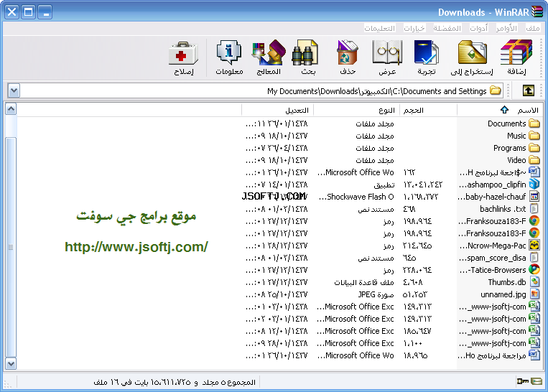Click the status bar total summary text
This screenshot has height=392, width=548.
click(174, 382)
